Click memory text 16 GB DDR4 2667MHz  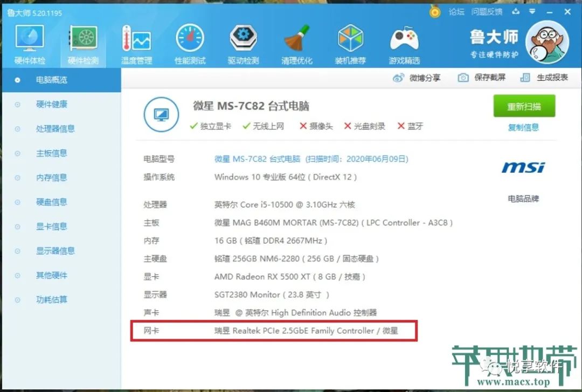tap(271, 241)
